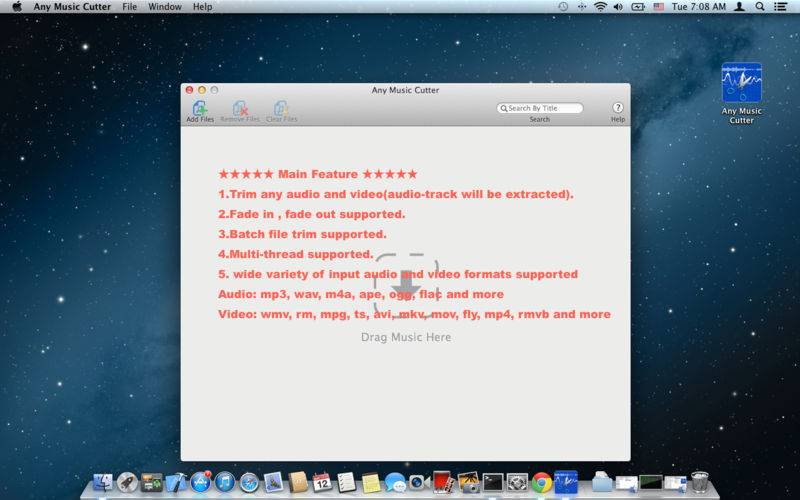This screenshot has height=500, width=800.
Task: Click the Drag Music Here drop zone arrow
Action: click(406, 286)
